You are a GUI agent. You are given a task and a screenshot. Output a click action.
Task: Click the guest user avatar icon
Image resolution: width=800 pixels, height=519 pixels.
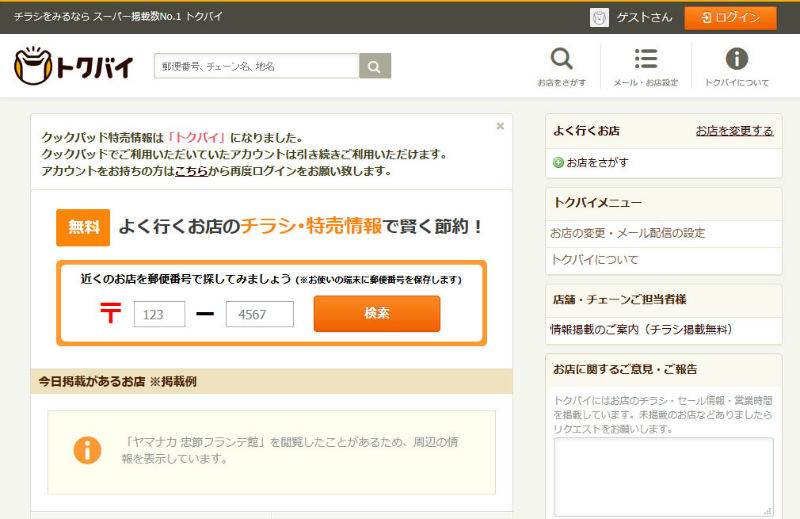pos(600,17)
